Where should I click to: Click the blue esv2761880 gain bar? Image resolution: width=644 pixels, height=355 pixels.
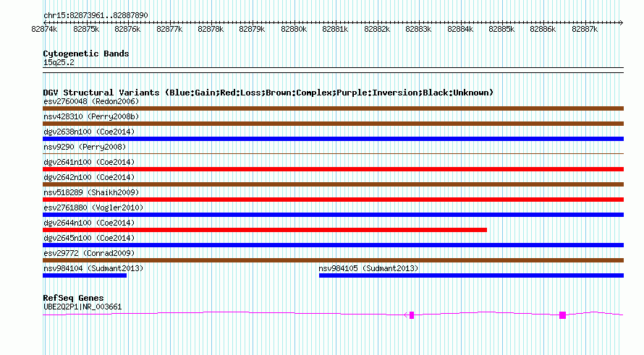333,215
